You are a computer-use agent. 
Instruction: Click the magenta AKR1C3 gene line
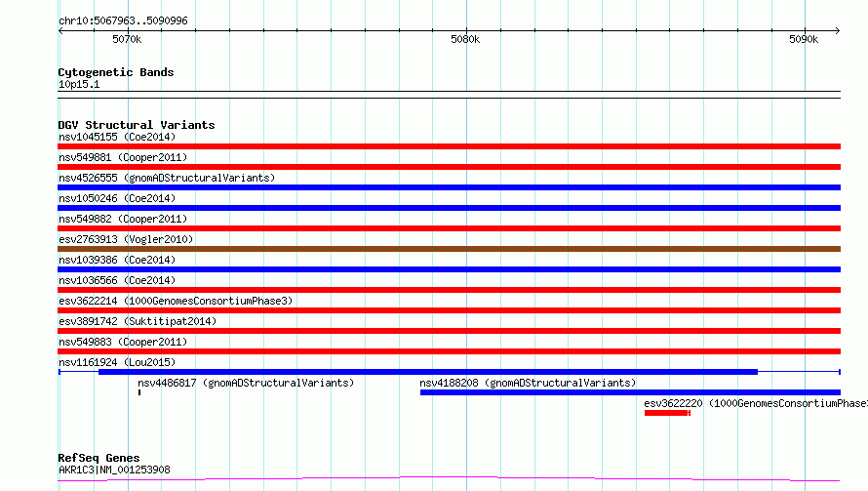pos(449,478)
